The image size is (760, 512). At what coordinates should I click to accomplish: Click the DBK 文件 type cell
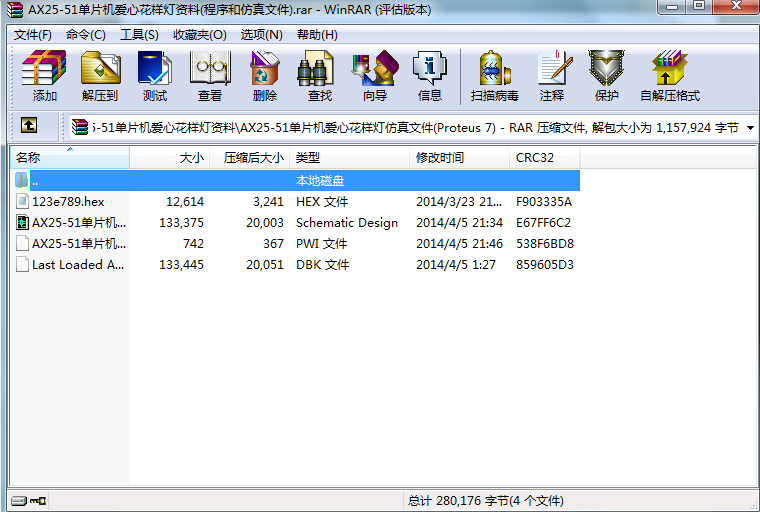tap(322, 264)
